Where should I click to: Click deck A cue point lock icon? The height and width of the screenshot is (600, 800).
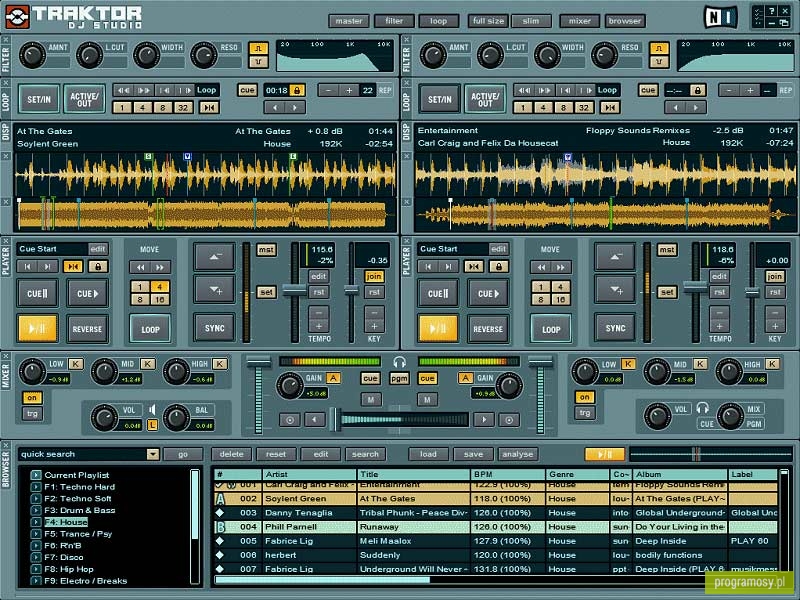point(98,266)
